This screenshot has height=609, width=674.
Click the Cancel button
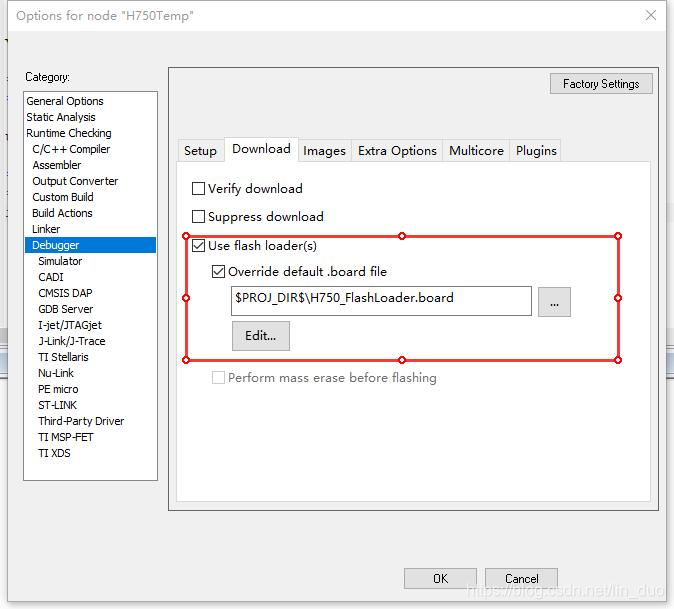521,578
